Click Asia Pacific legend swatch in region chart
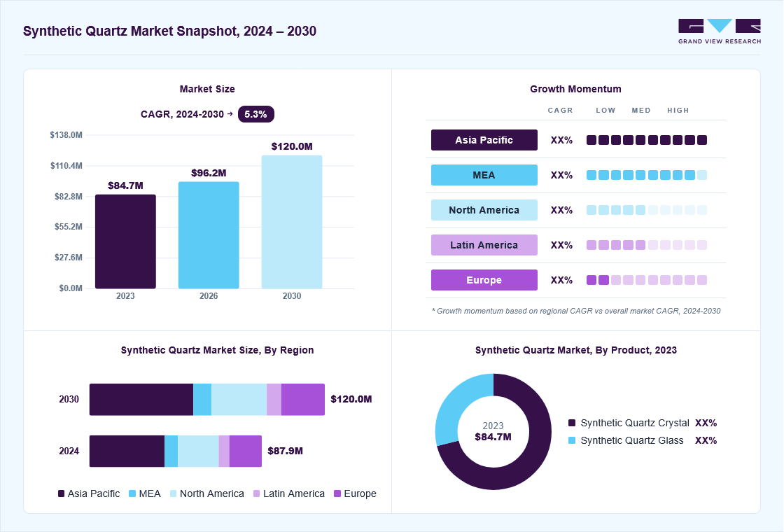This screenshot has height=532, width=784. pyautogui.click(x=61, y=493)
